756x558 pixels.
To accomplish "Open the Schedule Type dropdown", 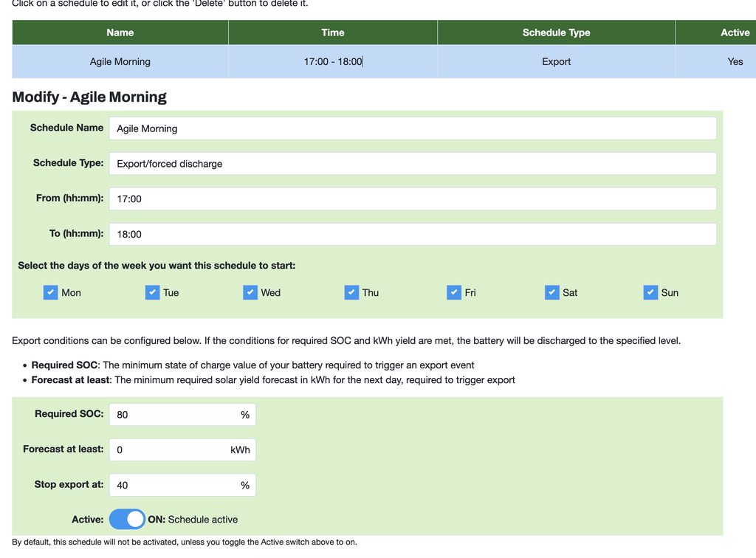I will [x=412, y=164].
